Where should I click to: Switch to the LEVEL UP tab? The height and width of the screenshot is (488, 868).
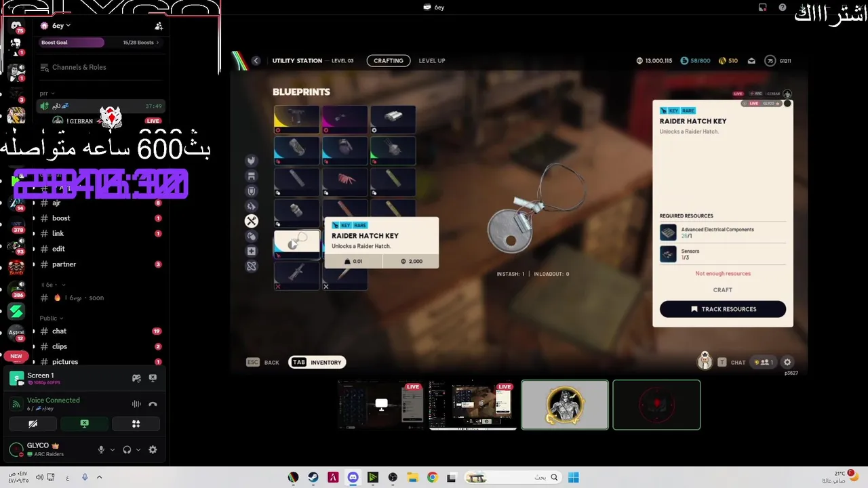coord(432,60)
